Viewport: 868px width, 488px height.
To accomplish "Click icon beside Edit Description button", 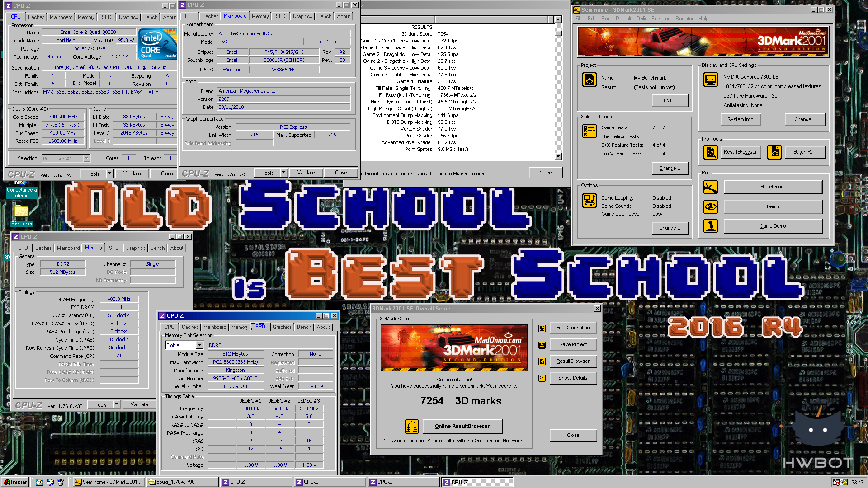I will click(x=542, y=328).
